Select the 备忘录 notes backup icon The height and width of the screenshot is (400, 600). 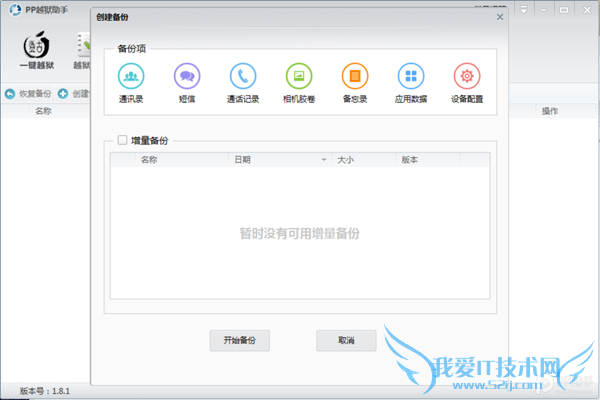[355, 76]
